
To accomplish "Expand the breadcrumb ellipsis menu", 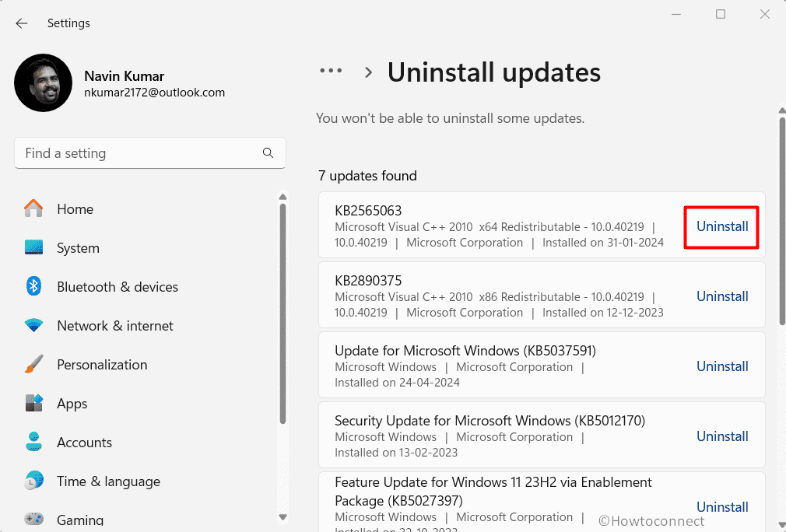I will [331, 71].
